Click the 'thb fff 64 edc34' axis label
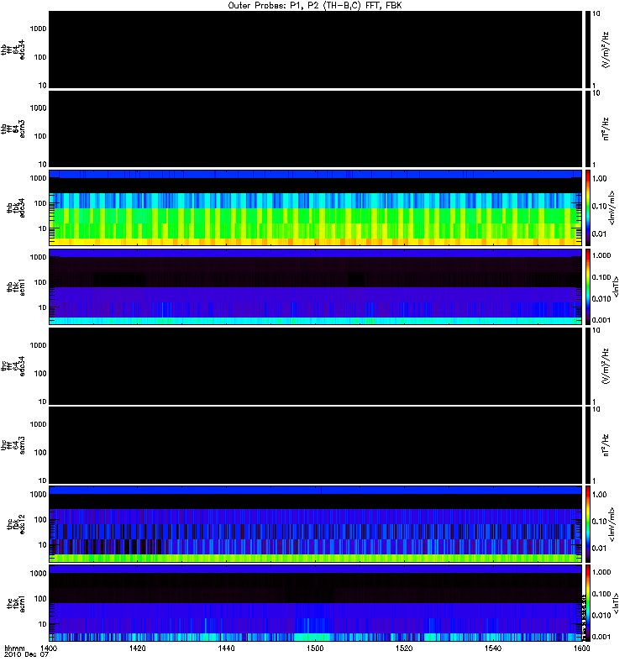 pos(13,50)
